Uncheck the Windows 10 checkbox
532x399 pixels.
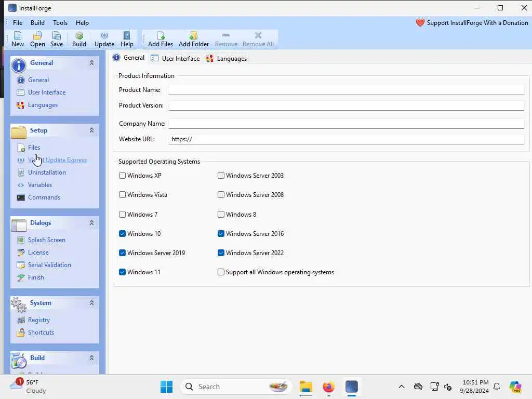click(123, 234)
